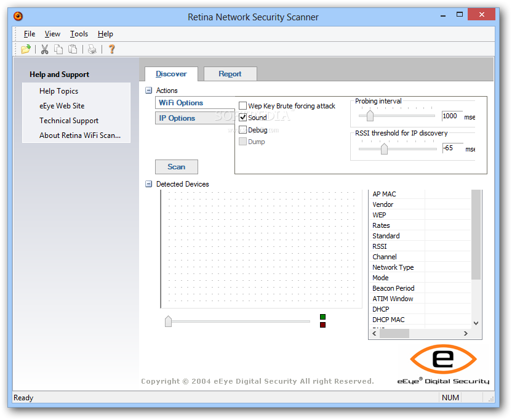Click the green indicator square
This screenshot has height=420, width=512.
point(322,317)
